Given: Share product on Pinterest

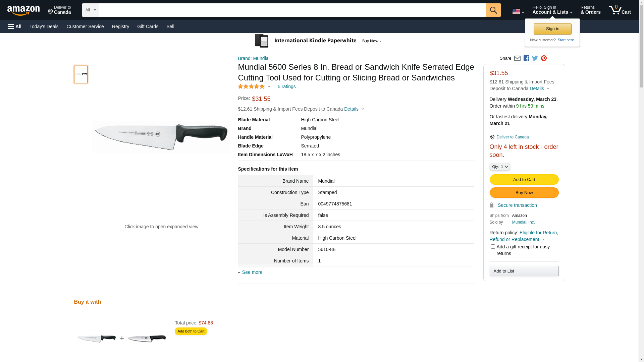Looking at the screenshot, I should [544, 58].
